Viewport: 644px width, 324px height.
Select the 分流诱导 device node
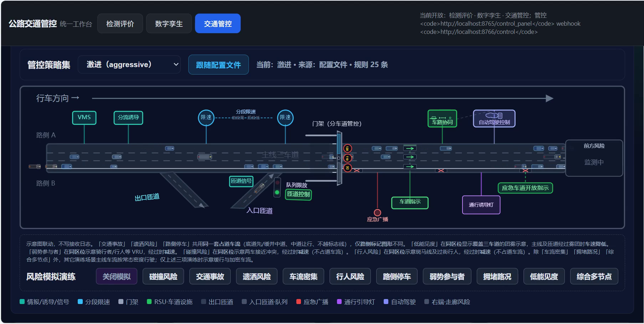coord(128,117)
